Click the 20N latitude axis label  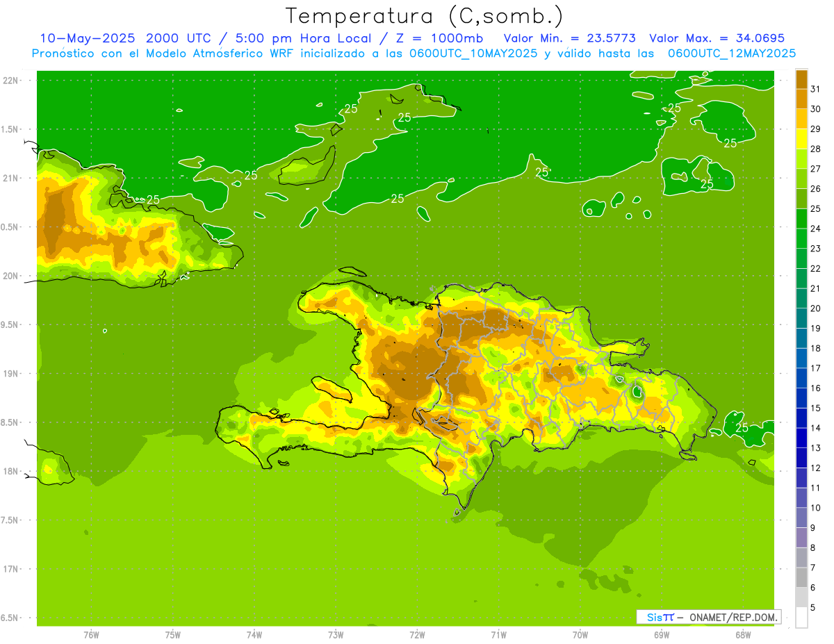point(10,276)
